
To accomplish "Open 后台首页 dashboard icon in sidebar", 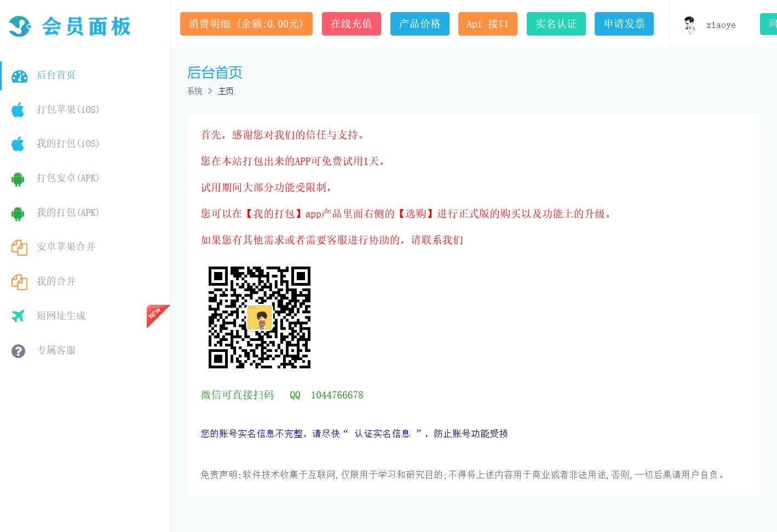I will click(19, 76).
